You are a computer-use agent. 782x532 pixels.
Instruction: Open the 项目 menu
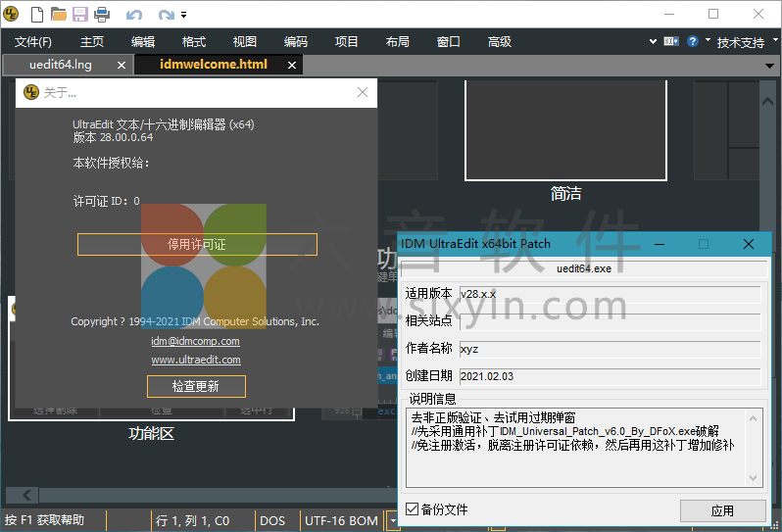(x=347, y=42)
